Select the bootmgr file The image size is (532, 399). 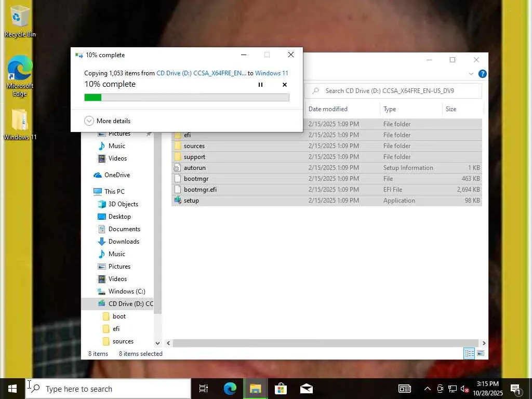point(327,179)
